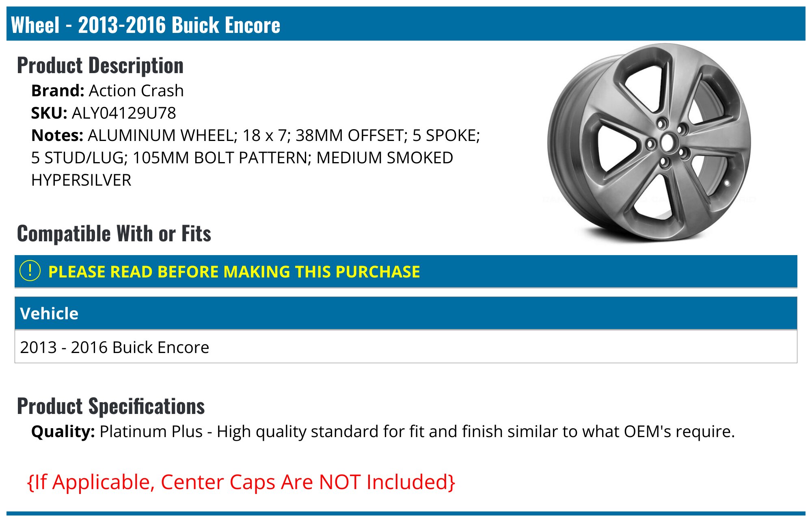Click the 'Compatible With or Fits' heading

pyautogui.click(x=114, y=234)
